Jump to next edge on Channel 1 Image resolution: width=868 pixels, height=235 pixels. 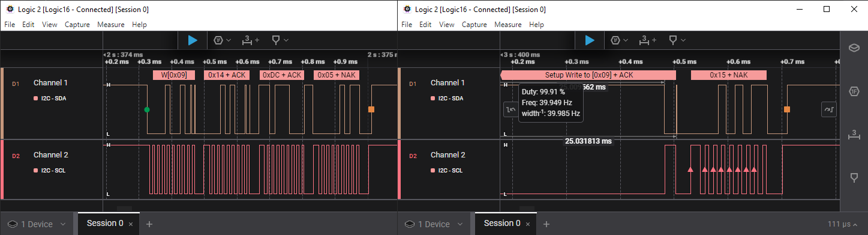point(828,109)
